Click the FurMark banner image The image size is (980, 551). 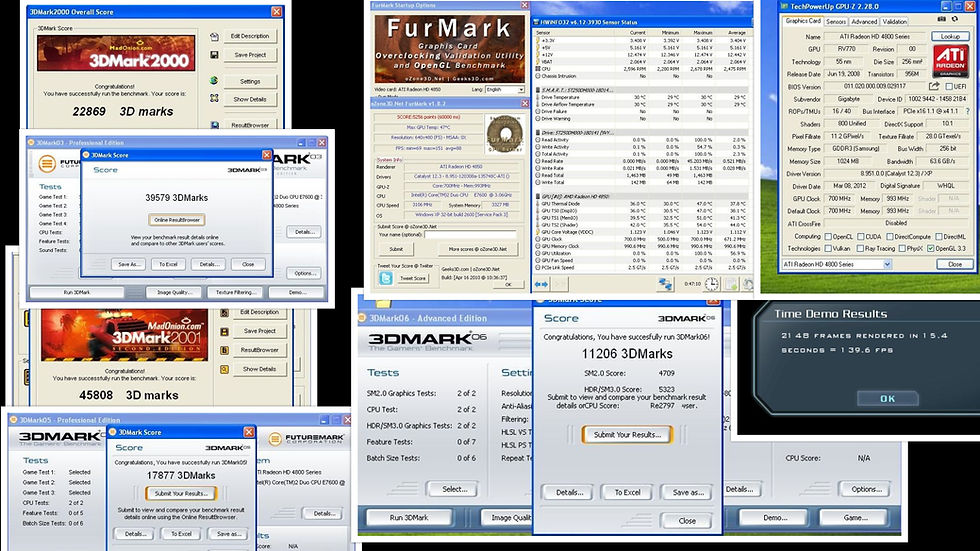449,49
